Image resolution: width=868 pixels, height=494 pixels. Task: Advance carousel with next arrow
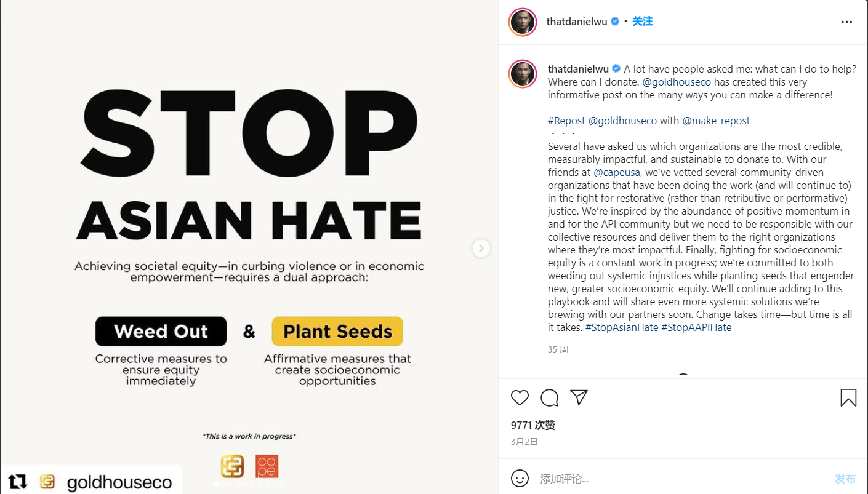pos(481,249)
